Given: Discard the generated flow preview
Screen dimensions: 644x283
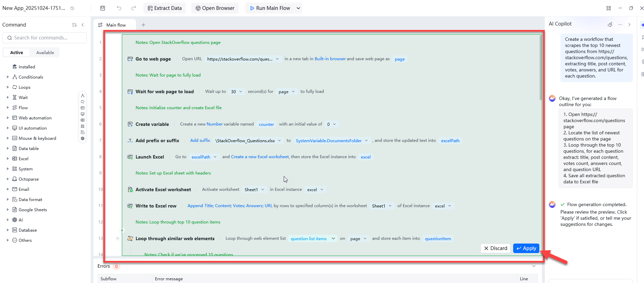Looking at the screenshot, I should click(495, 248).
